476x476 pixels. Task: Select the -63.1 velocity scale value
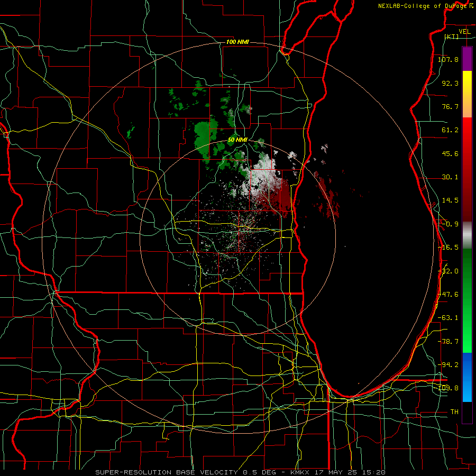[448, 318]
